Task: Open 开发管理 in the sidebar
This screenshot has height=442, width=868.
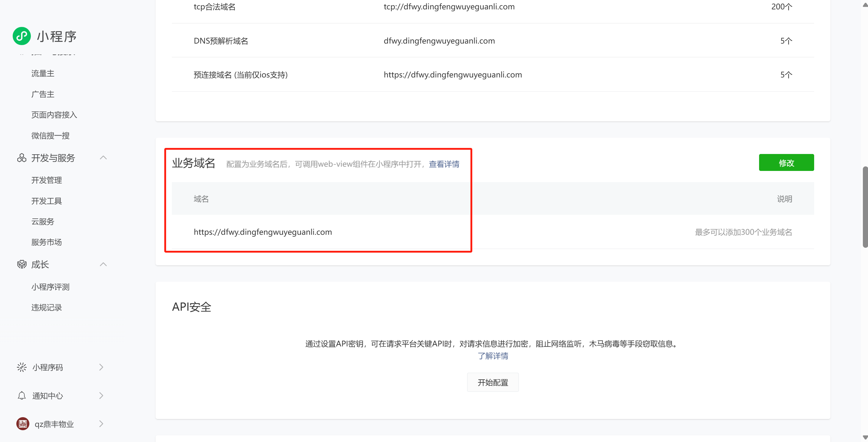Action: point(47,180)
